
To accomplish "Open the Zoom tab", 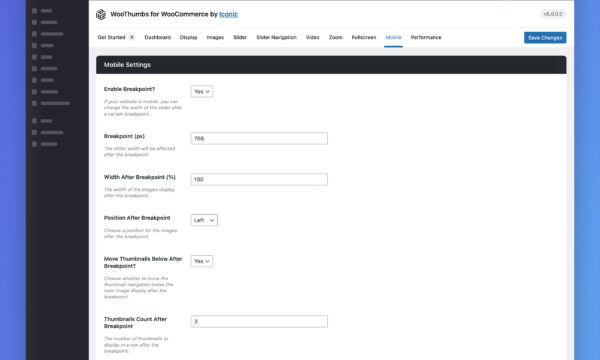I will click(x=336, y=37).
